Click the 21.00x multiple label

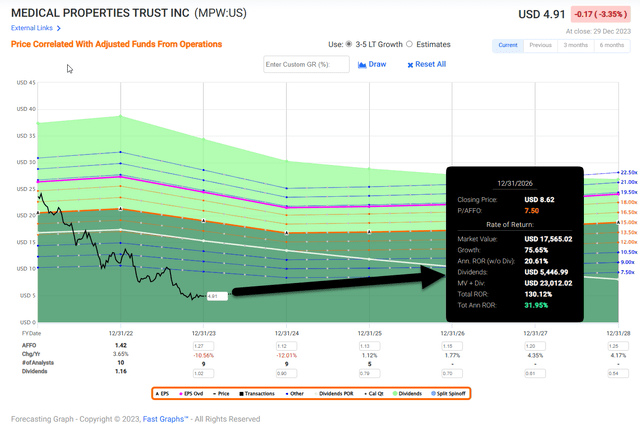pyautogui.click(x=629, y=182)
